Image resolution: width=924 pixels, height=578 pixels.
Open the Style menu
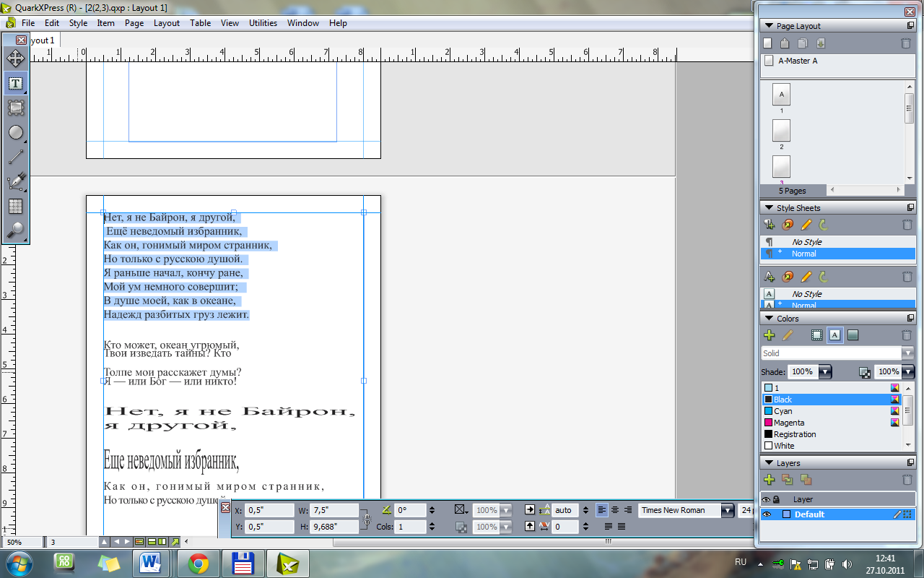coord(78,23)
